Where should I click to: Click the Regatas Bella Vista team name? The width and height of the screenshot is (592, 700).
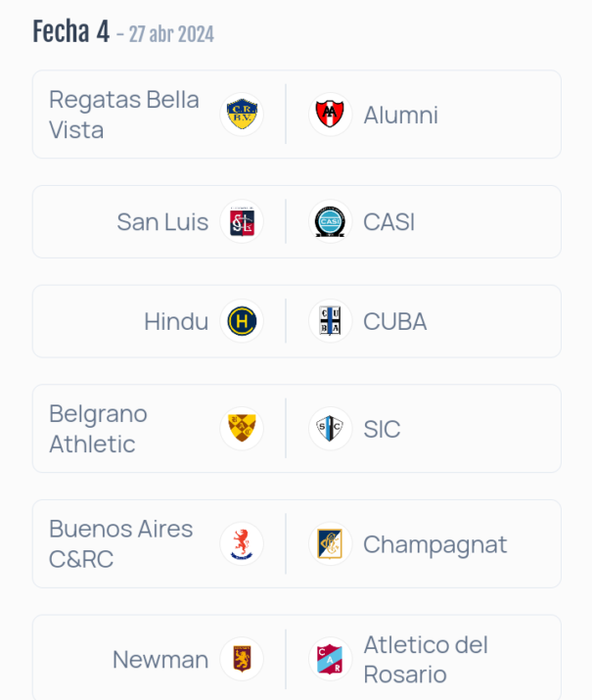coord(124,115)
